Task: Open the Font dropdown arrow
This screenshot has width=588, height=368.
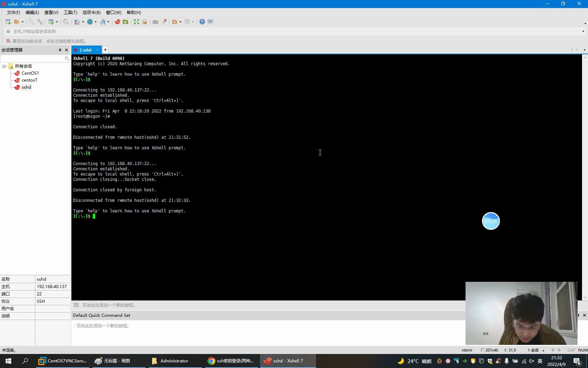Action: click(x=108, y=22)
